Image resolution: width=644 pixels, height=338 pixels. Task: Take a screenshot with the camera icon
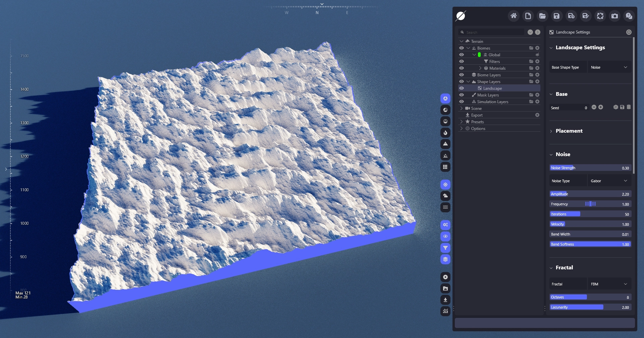tap(614, 16)
